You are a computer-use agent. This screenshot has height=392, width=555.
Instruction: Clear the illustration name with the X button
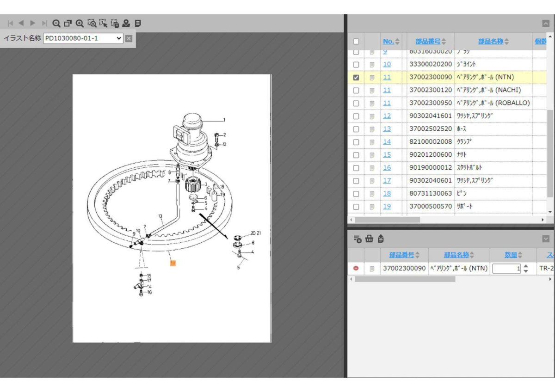pos(129,38)
